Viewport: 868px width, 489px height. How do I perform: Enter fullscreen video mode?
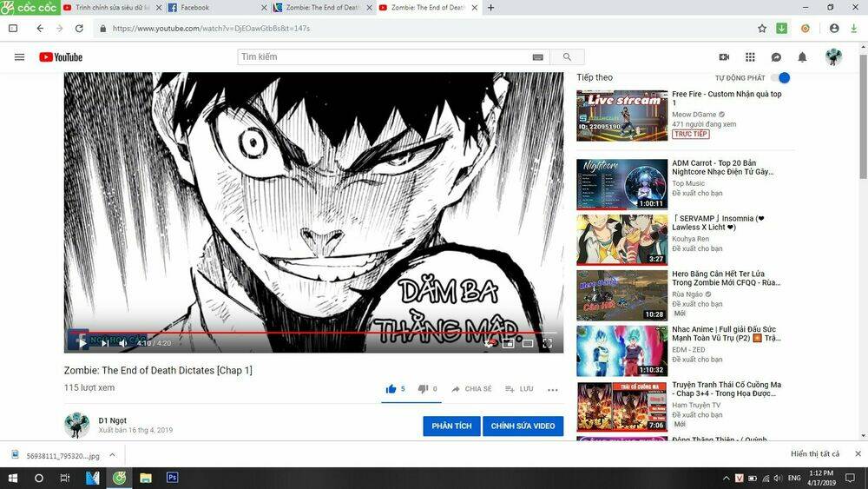(548, 343)
